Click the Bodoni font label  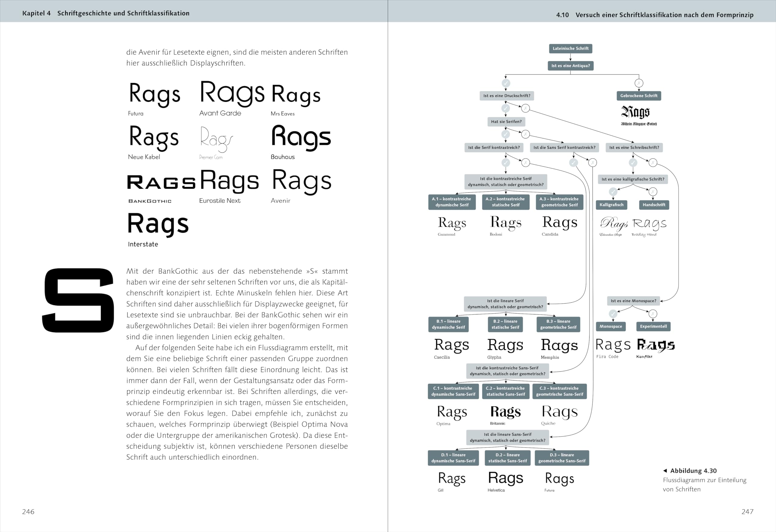point(496,234)
